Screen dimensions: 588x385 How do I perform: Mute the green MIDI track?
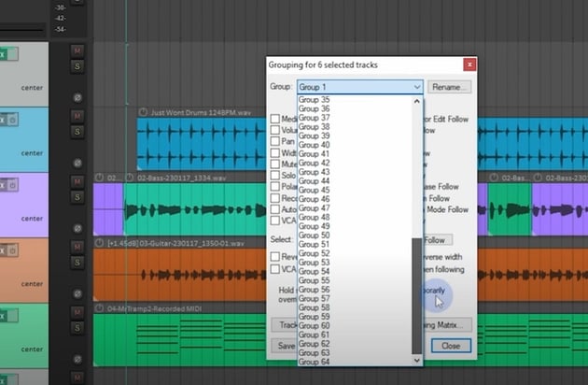click(77, 313)
